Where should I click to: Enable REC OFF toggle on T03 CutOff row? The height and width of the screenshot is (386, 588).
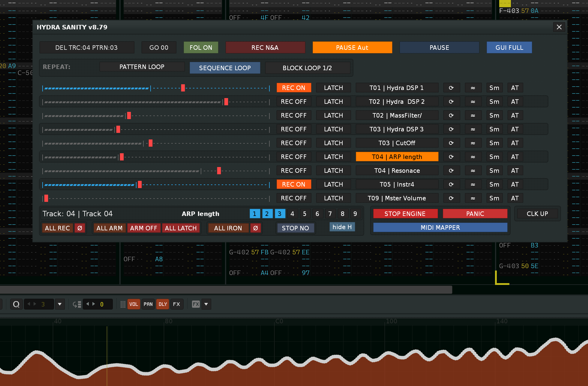[294, 143]
